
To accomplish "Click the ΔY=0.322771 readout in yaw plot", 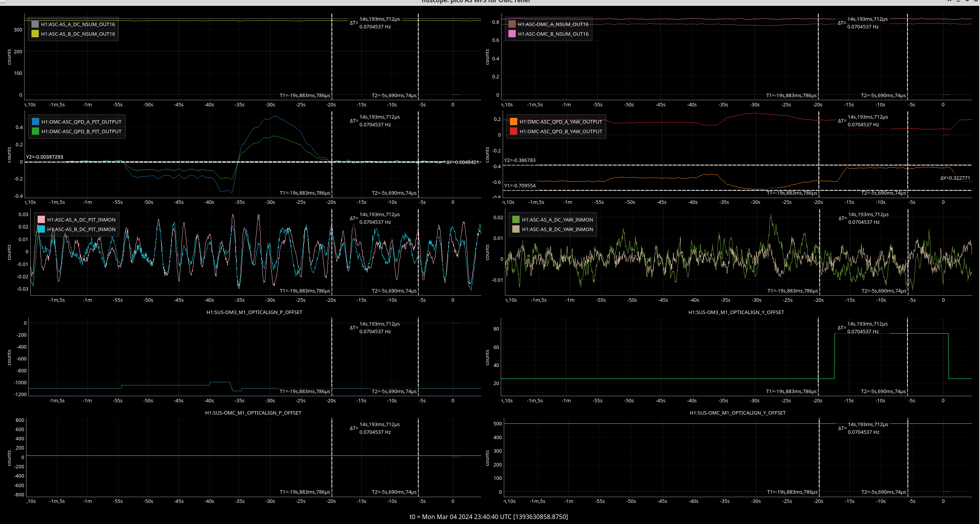I will (x=955, y=178).
